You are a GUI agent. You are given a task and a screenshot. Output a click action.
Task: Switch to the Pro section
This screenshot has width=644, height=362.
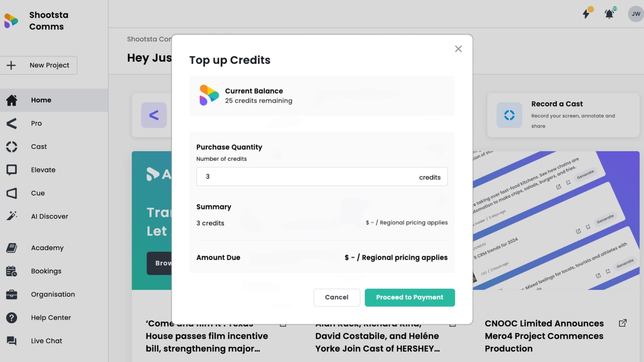pos(12,123)
